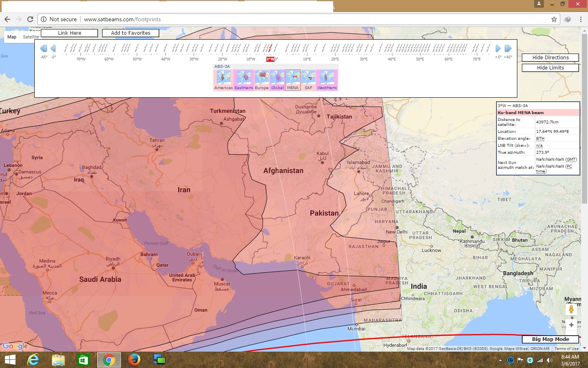This screenshot has width=588, height=368.
Task: Click the highlighted 3°W satellite marker
Action: 270,59
